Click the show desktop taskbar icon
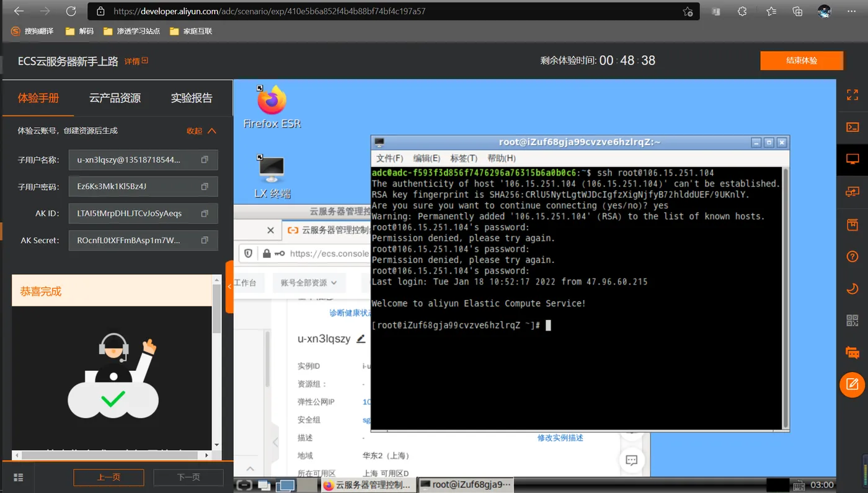The height and width of the screenshot is (493, 868). tap(285, 485)
